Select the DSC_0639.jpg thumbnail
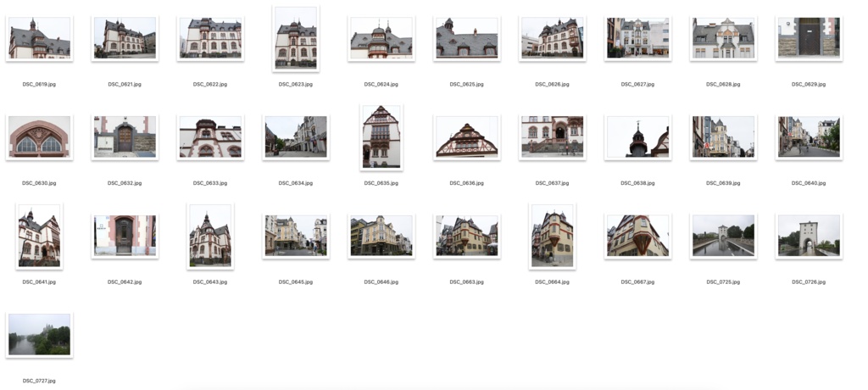 (x=723, y=136)
